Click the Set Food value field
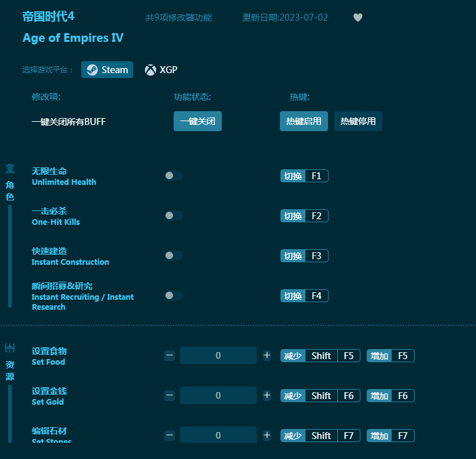The width and height of the screenshot is (476, 459). pos(218,355)
